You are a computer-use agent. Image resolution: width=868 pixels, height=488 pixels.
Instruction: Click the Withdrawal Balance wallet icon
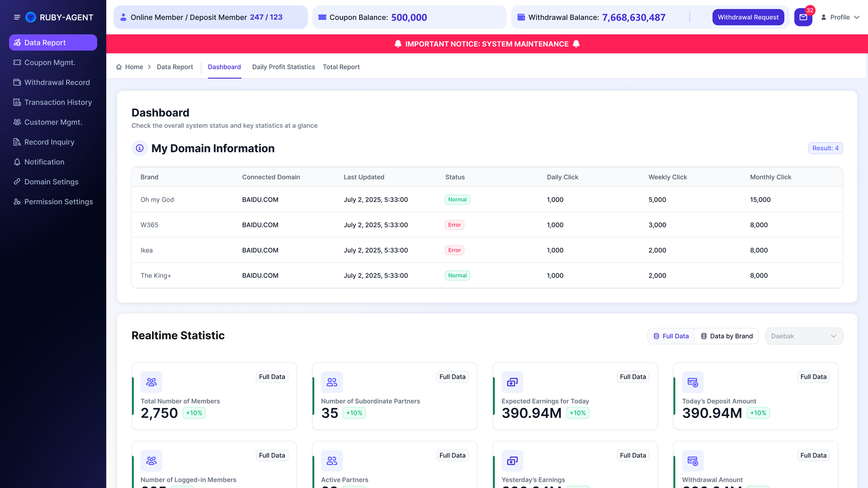coord(521,17)
